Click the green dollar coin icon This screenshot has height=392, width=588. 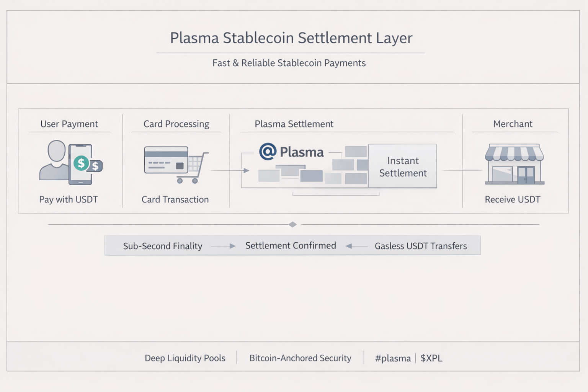[81, 163]
